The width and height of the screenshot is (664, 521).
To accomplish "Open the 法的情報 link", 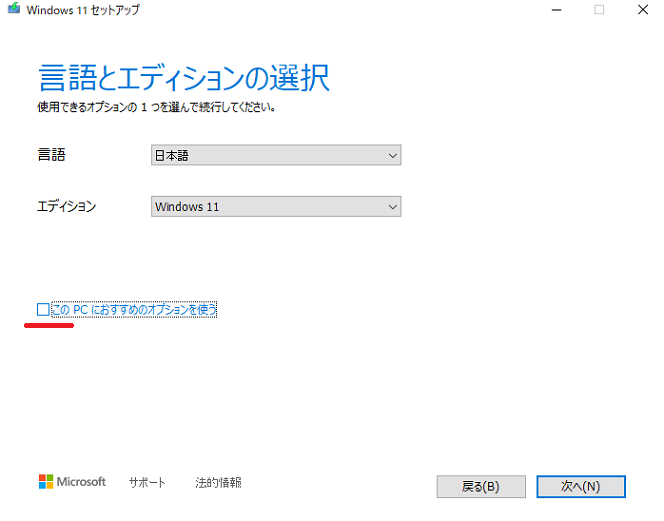I will (x=218, y=482).
